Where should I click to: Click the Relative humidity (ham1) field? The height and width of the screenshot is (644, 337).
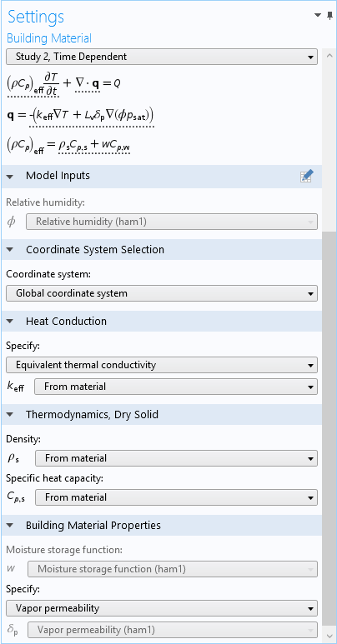[172, 222]
